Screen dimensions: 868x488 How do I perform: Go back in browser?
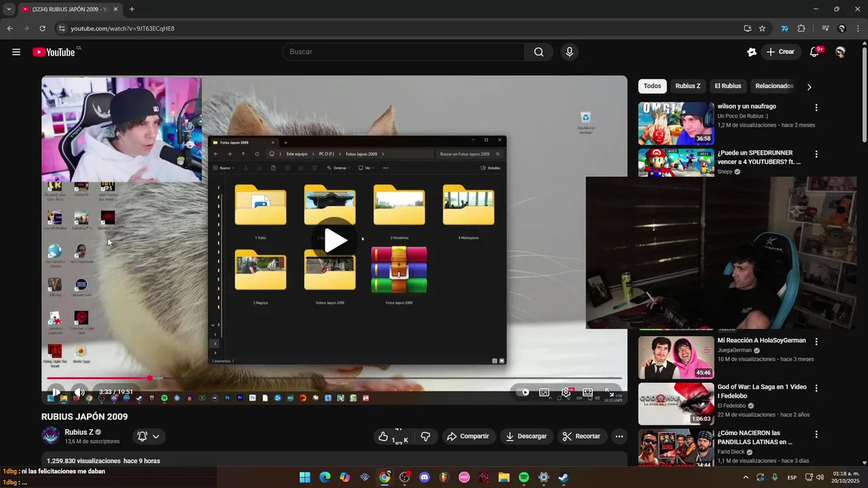click(x=9, y=28)
